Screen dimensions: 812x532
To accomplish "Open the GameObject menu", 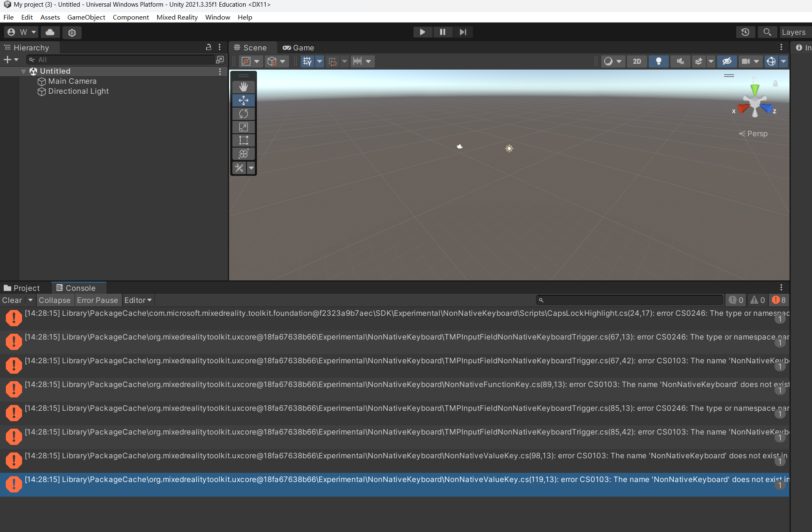I will click(86, 17).
